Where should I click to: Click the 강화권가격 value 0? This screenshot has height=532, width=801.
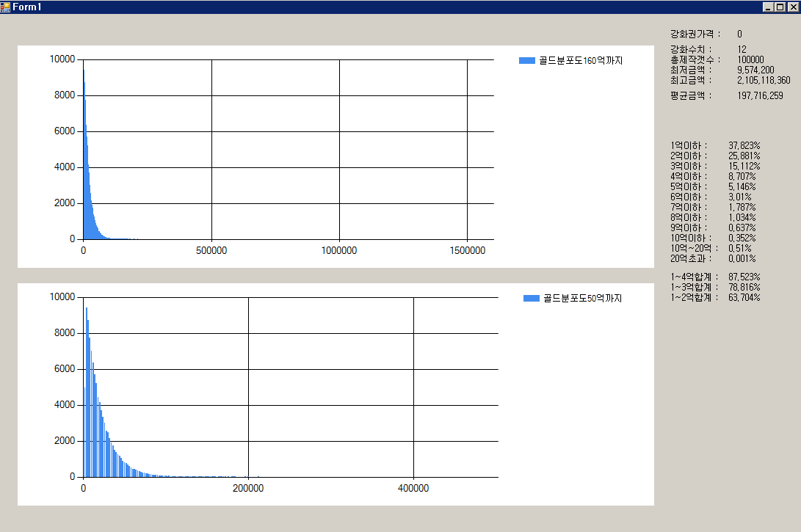(739, 34)
